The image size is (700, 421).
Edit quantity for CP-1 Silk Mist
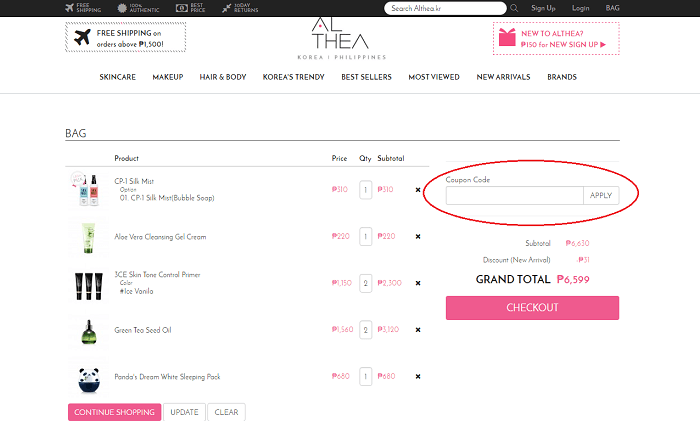pos(366,190)
